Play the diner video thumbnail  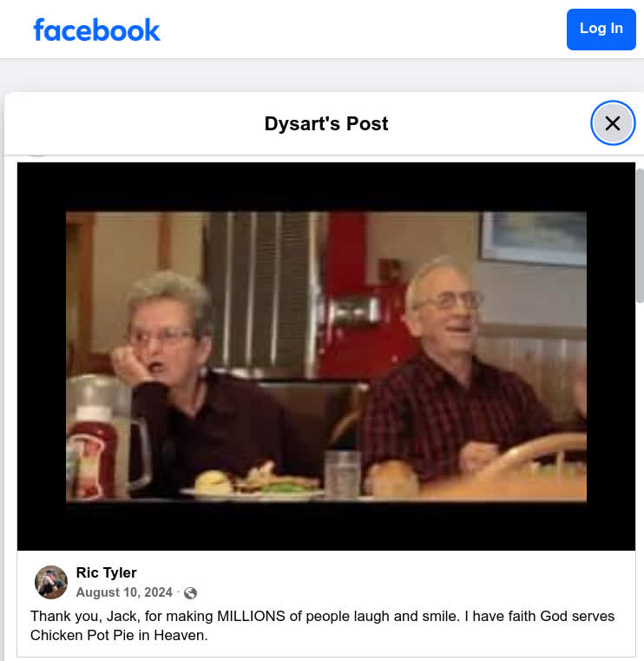[326, 356]
